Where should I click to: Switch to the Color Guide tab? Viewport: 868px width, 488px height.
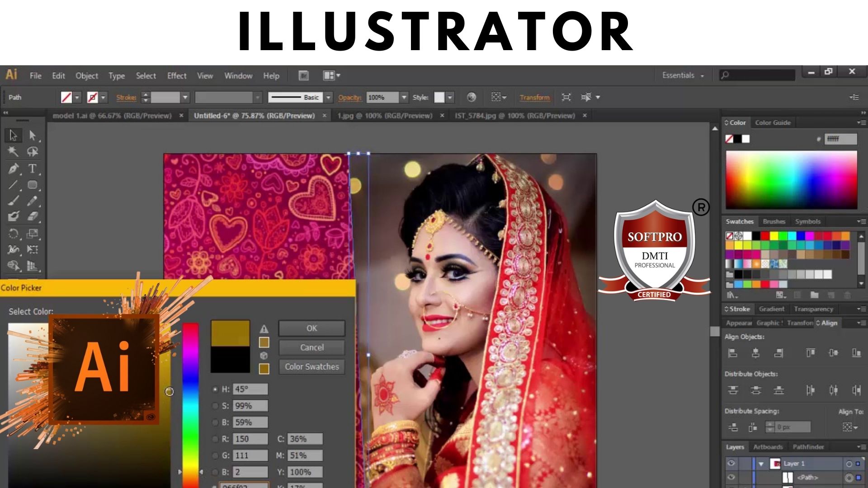click(x=773, y=122)
